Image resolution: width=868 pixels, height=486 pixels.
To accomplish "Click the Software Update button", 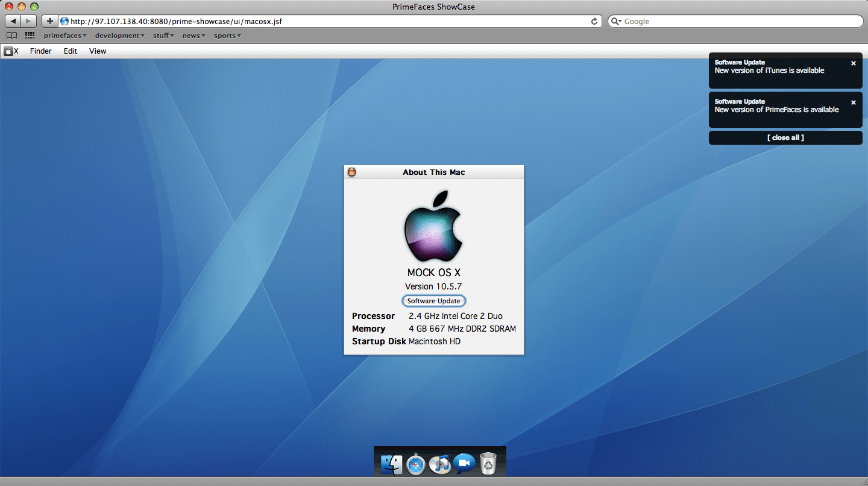I will [x=434, y=301].
